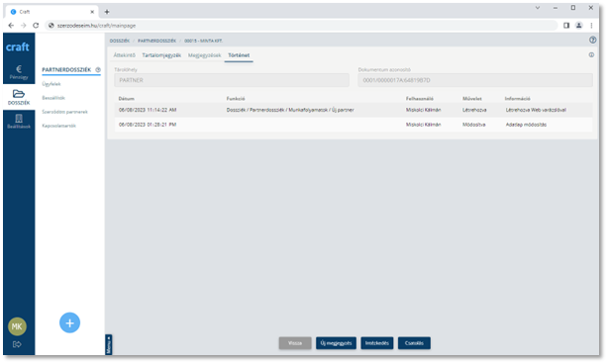Viewport: 608px width, 364px height.
Task: Click Létrehozva Web varázslóval info cell
Action: (x=536, y=110)
